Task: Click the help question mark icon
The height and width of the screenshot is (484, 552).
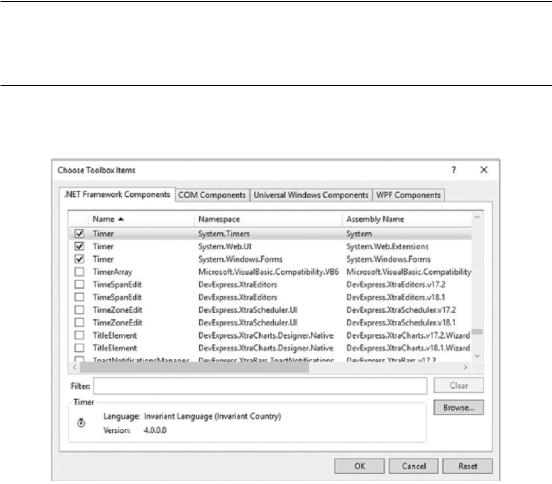Action: coord(454,170)
